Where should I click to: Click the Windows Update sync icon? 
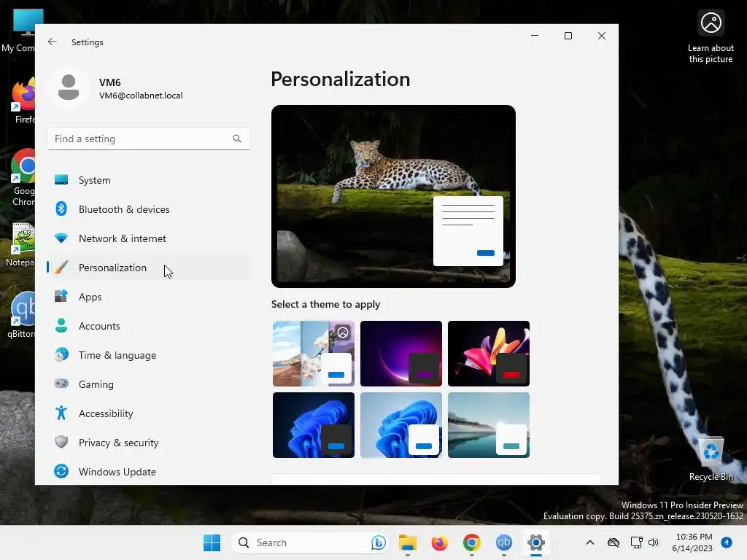[61, 471]
